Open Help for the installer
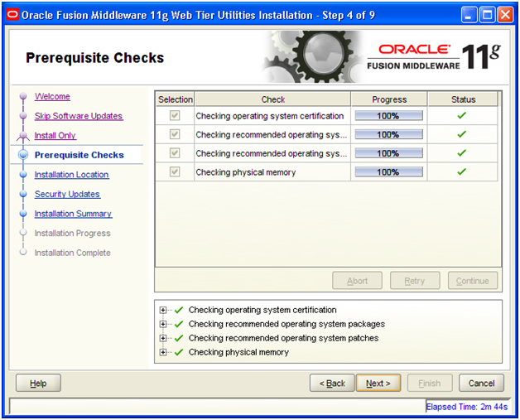 [x=38, y=384]
